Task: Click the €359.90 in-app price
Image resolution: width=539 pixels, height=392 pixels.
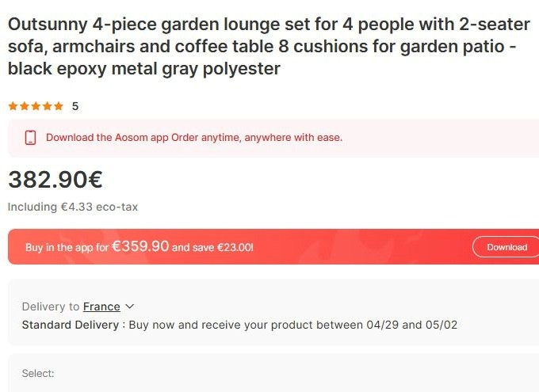Action: click(x=140, y=246)
